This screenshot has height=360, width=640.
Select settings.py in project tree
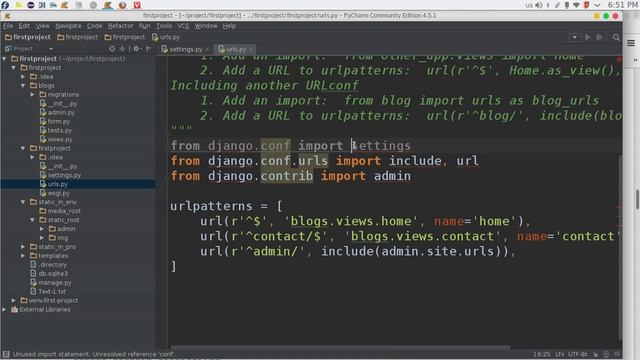[64, 175]
